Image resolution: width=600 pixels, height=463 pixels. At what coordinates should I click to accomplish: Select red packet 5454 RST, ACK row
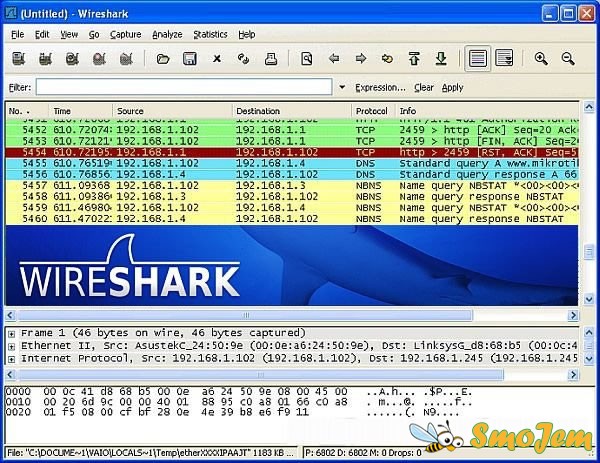tap(292, 152)
